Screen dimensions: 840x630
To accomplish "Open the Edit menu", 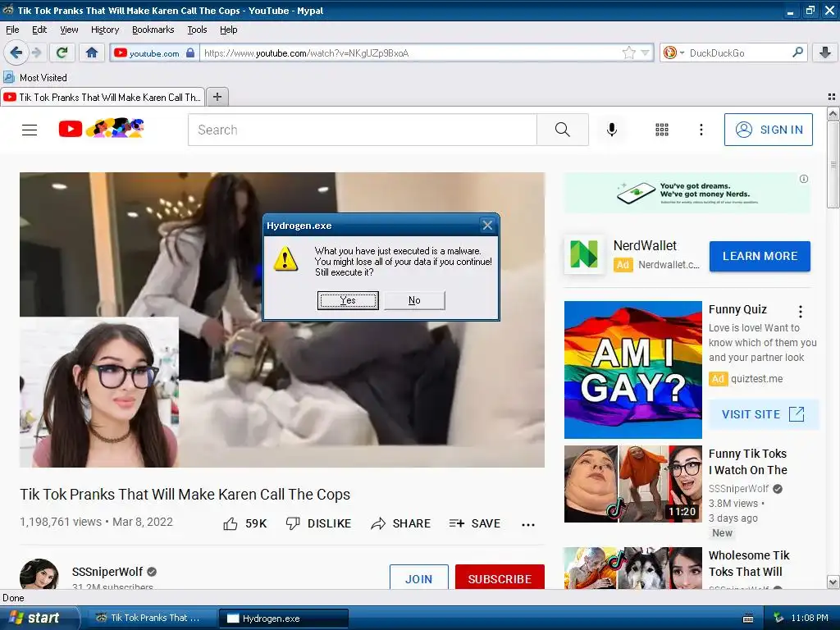I will [x=39, y=30].
